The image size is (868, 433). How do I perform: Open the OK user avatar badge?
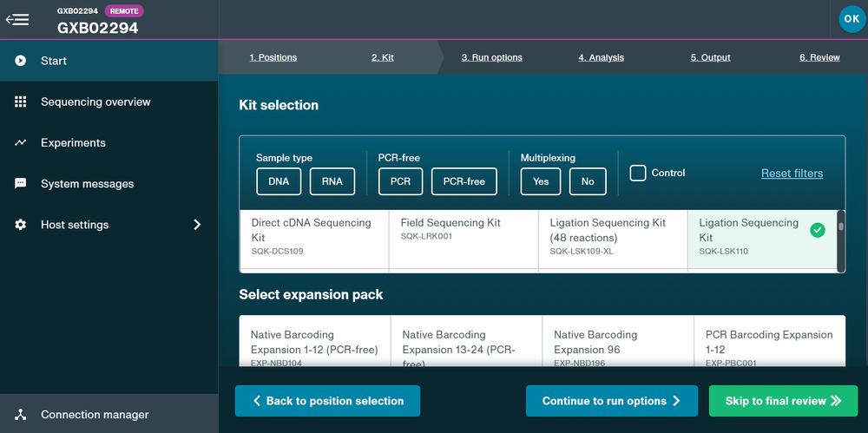point(852,19)
